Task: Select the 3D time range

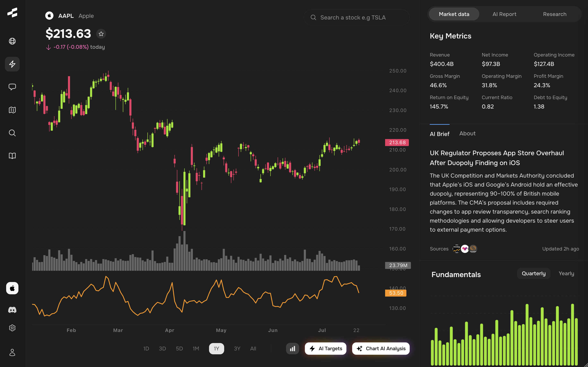Action: point(162,349)
